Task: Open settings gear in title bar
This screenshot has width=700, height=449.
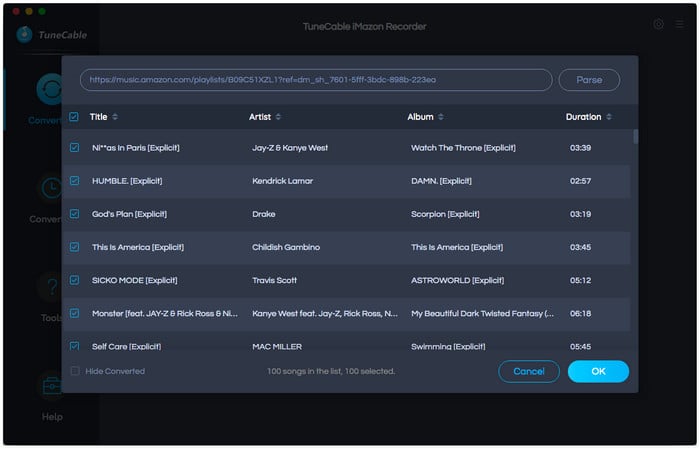Action: pyautogui.click(x=658, y=24)
